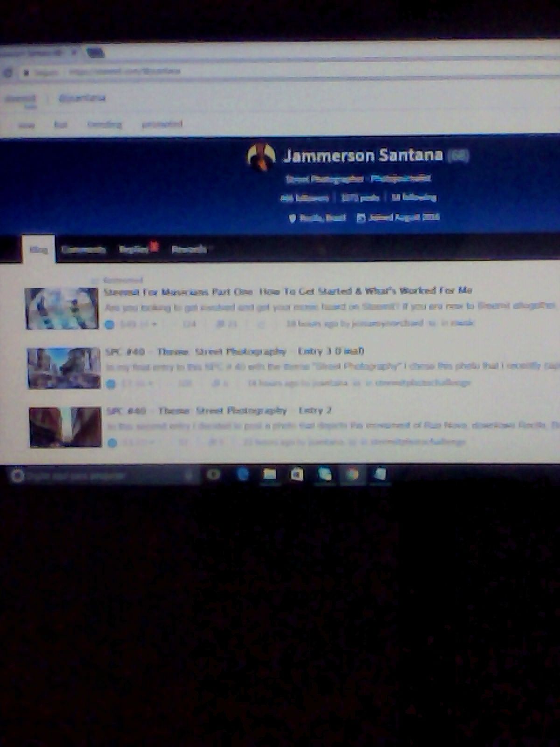Open Microsoft Store from taskbar
Screen dimensions: 560x747
pos(297,474)
